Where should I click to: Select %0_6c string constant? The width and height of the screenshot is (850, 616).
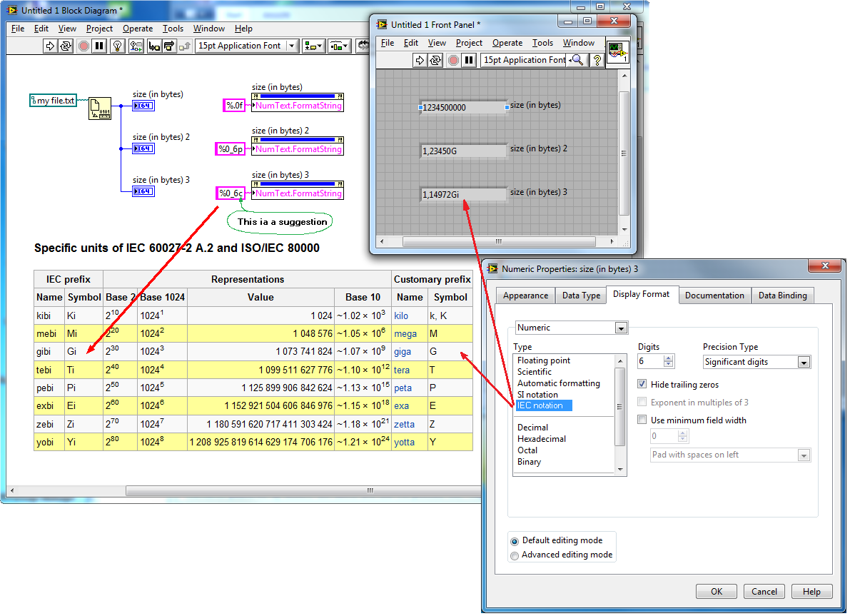click(231, 193)
